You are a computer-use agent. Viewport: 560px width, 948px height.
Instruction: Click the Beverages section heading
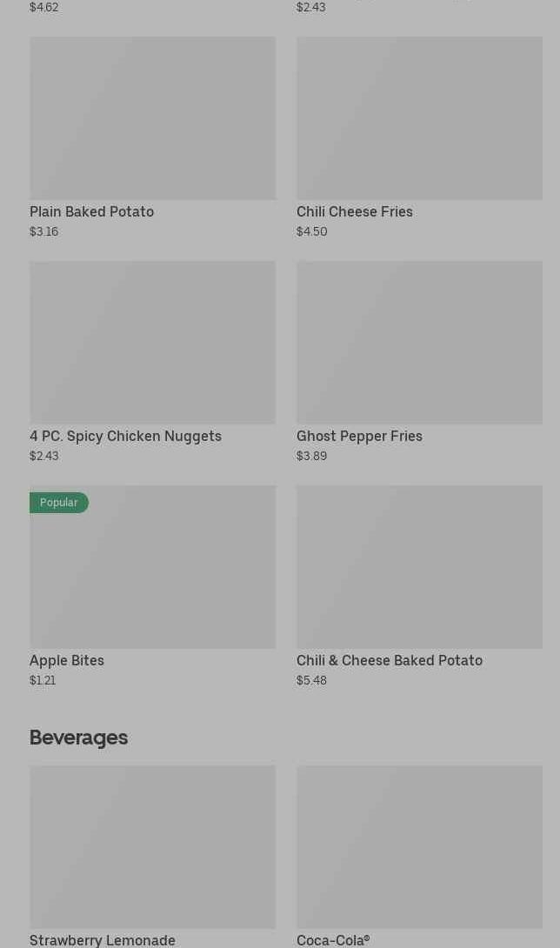pyautogui.click(x=78, y=737)
